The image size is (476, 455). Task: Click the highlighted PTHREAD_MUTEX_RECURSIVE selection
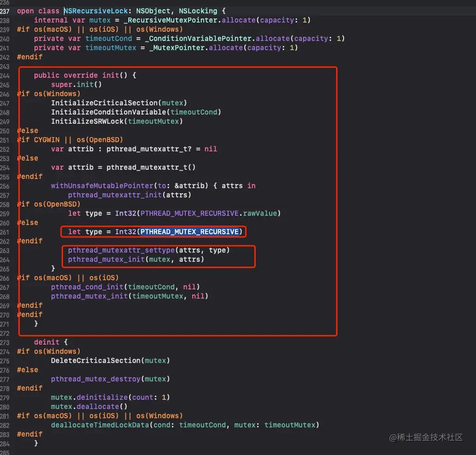click(189, 232)
